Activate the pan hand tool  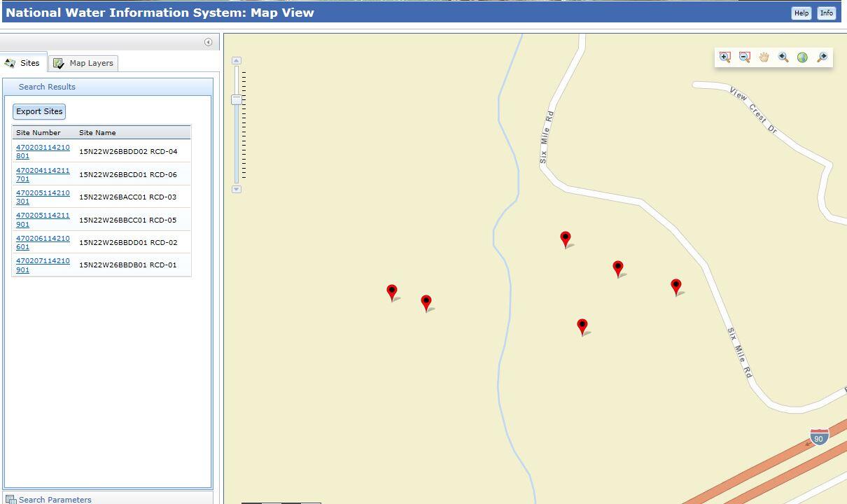(764, 57)
